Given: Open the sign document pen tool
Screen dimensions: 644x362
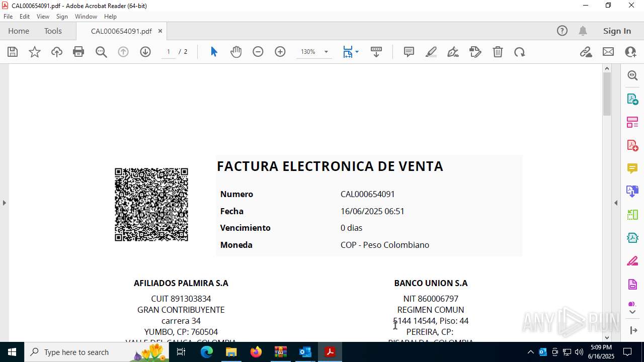Looking at the screenshot, I should point(453,52).
